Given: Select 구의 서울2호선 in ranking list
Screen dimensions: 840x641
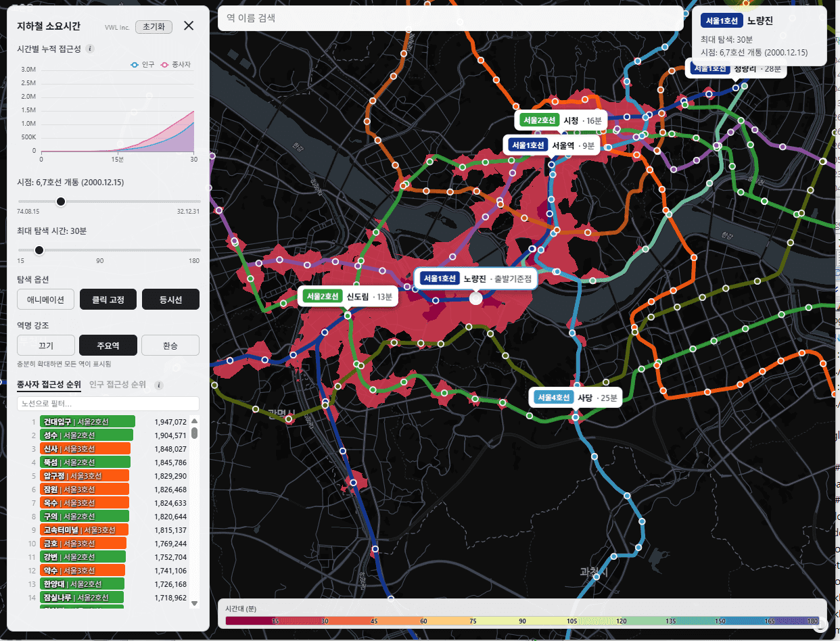Looking at the screenshot, I should [85, 517].
